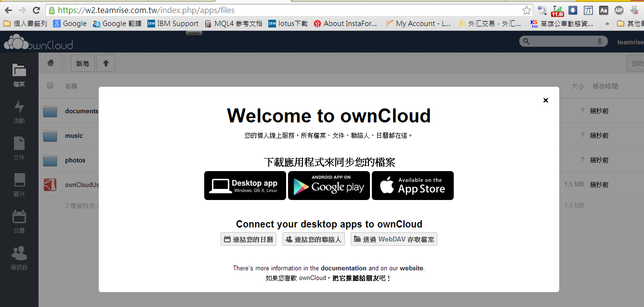644x307 pixels.
Task: Sort files by 名稱 column header
Action: click(x=71, y=86)
